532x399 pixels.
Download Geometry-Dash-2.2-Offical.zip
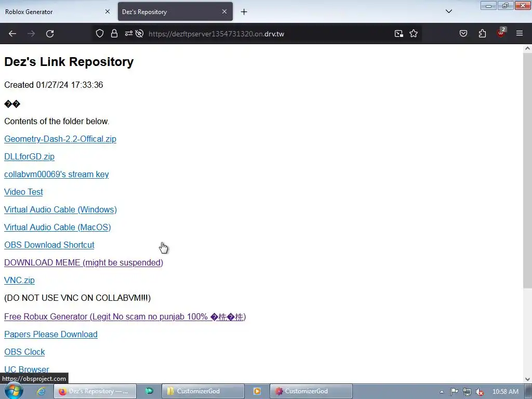[60, 139]
